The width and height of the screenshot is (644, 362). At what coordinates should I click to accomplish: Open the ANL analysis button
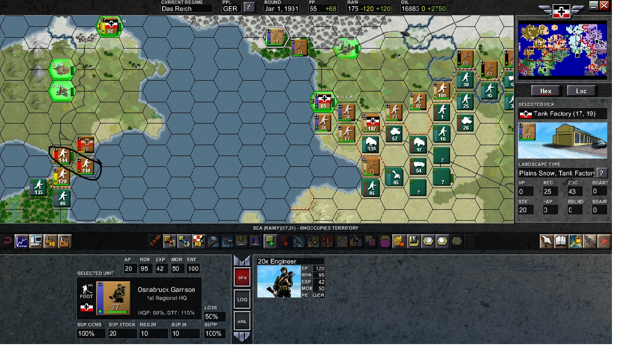coord(242,321)
